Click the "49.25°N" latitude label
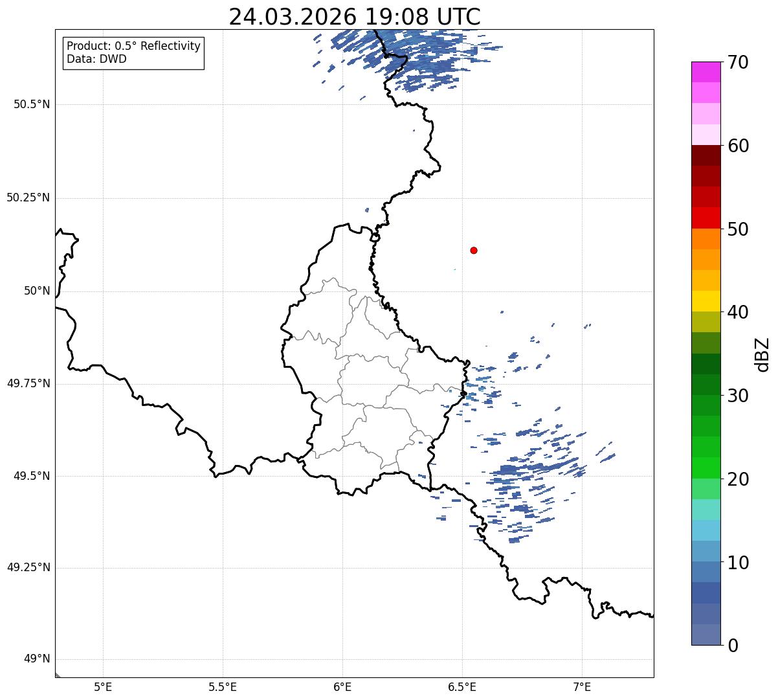 28,567
